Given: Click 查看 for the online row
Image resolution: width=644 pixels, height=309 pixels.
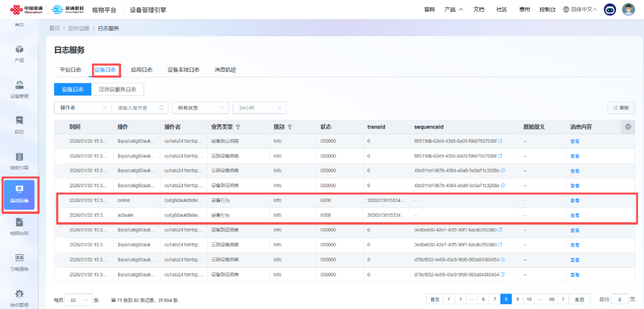Looking at the screenshot, I should pyautogui.click(x=575, y=201).
